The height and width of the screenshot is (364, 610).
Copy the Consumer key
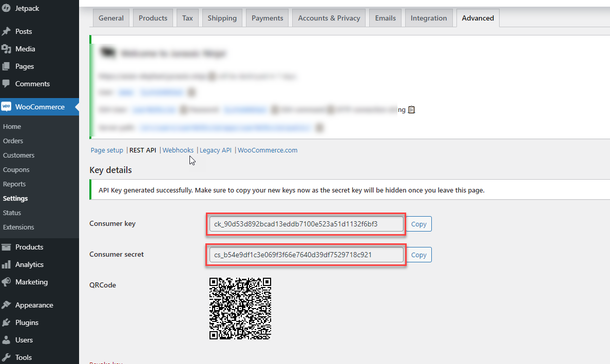419,224
